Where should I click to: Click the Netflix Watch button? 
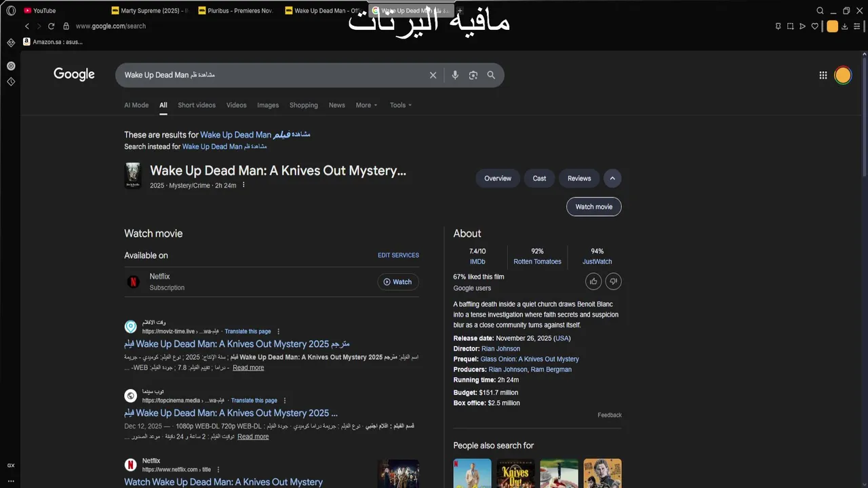pos(398,282)
